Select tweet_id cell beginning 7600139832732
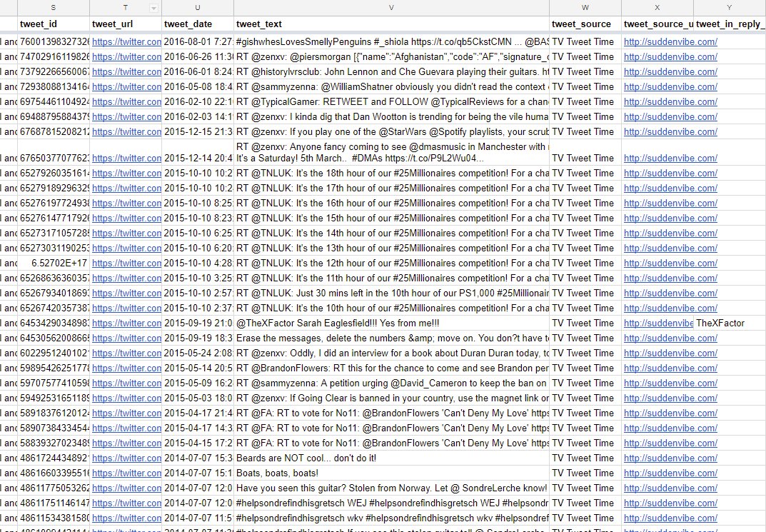Image resolution: width=766 pixels, height=532 pixels. [x=54, y=42]
